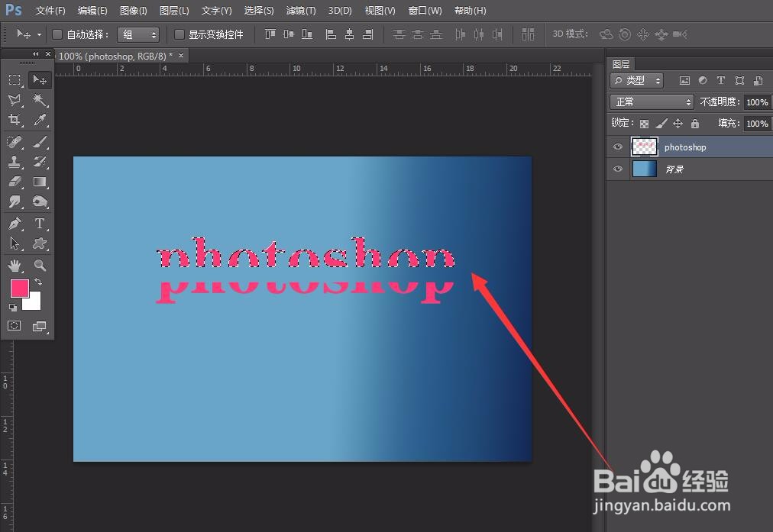Select the Pen tool
The height and width of the screenshot is (532, 773).
tap(15, 223)
